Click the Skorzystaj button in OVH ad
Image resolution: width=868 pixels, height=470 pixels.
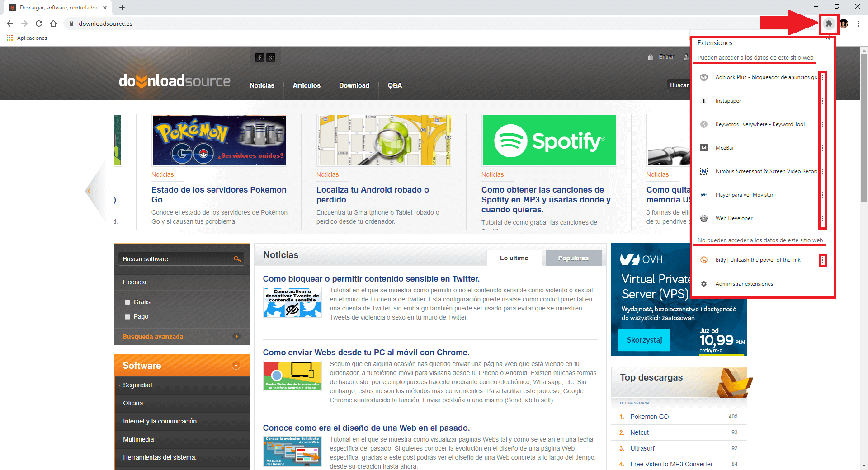pyautogui.click(x=644, y=340)
